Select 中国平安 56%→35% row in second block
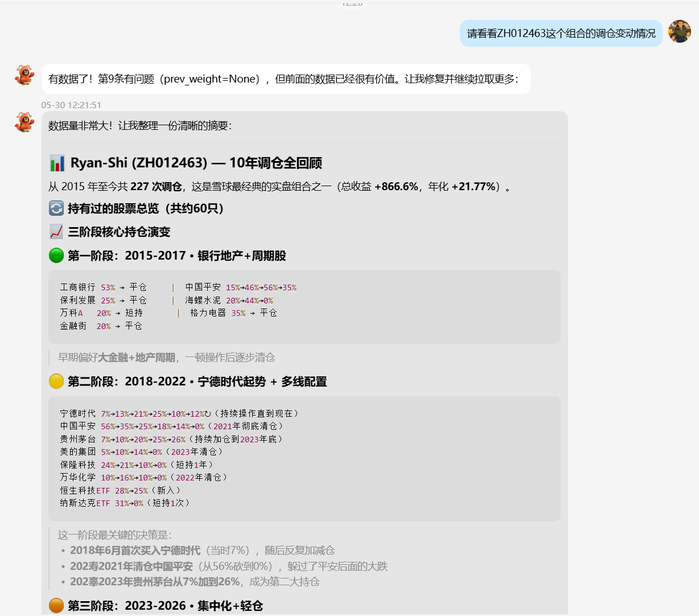699x616 pixels. (172, 426)
